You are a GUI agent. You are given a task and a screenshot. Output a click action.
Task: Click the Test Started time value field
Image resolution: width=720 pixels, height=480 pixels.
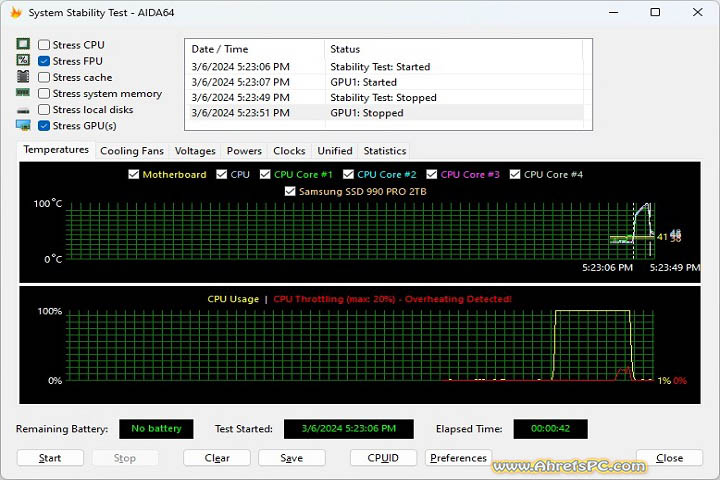349,429
